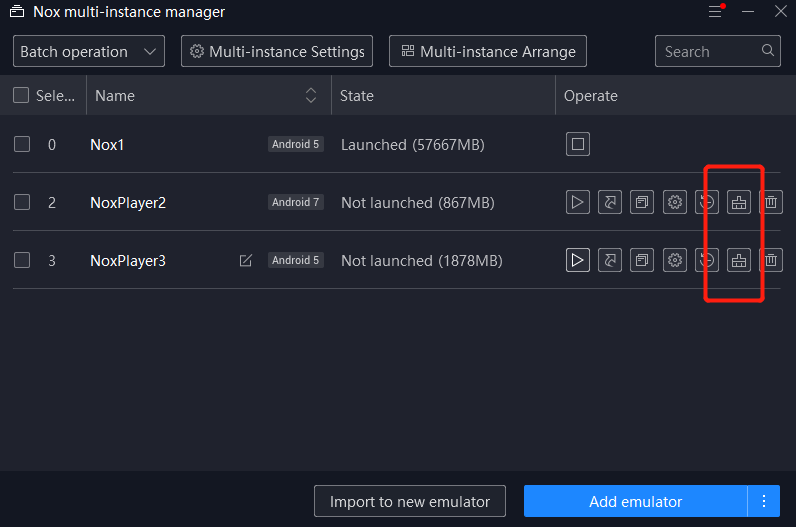
Task: Click the Android 5 badge on Nox1
Action: click(295, 144)
